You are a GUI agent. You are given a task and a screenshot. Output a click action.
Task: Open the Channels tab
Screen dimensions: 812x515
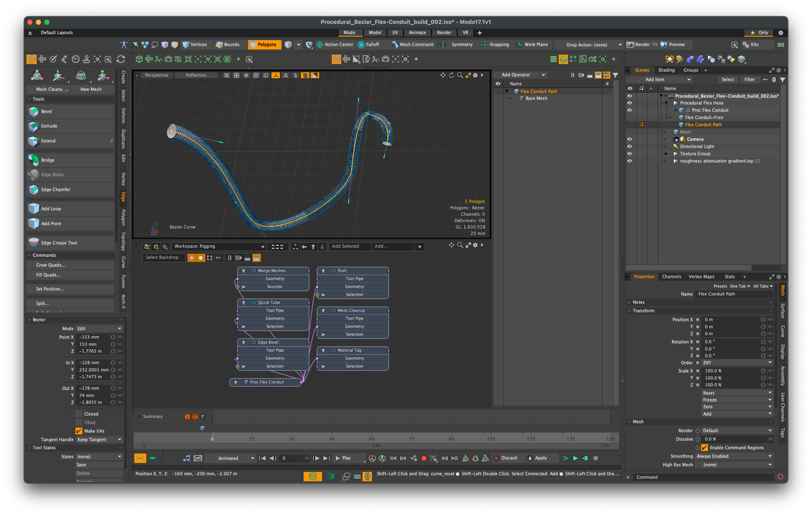pyautogui.click(x=671, y=276)
